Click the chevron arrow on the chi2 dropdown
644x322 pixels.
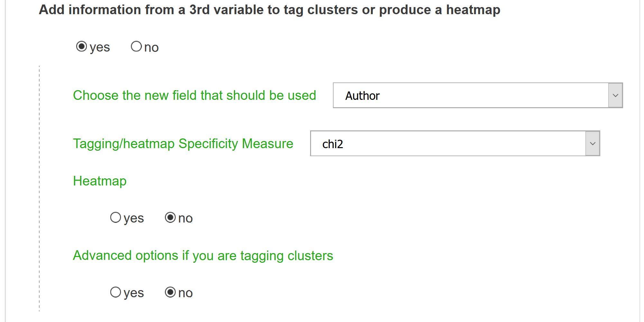coord(593,143)
